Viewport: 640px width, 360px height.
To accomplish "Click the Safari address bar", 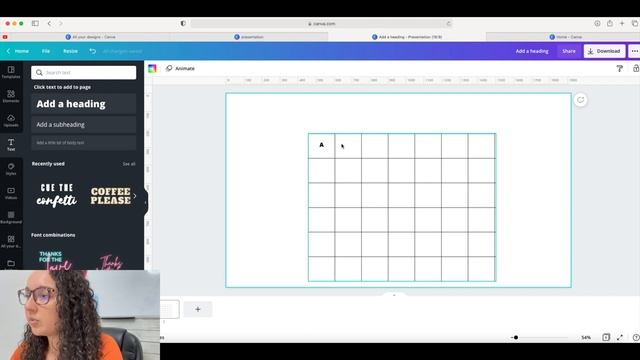I will (322, 24).
